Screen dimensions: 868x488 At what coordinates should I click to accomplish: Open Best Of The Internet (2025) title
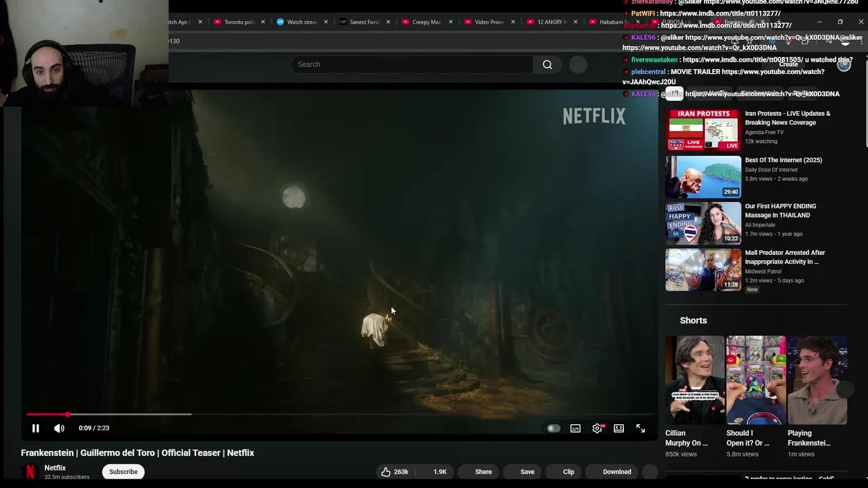783,160
